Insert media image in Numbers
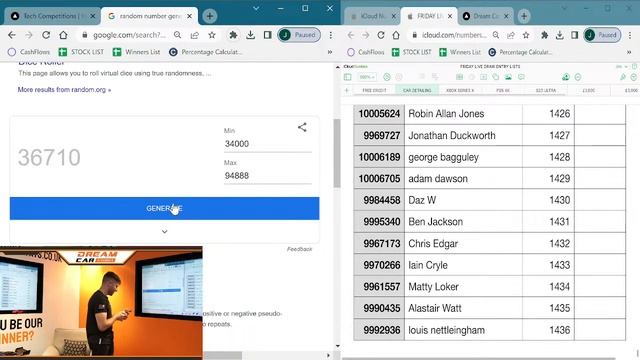 click(508, 77)
